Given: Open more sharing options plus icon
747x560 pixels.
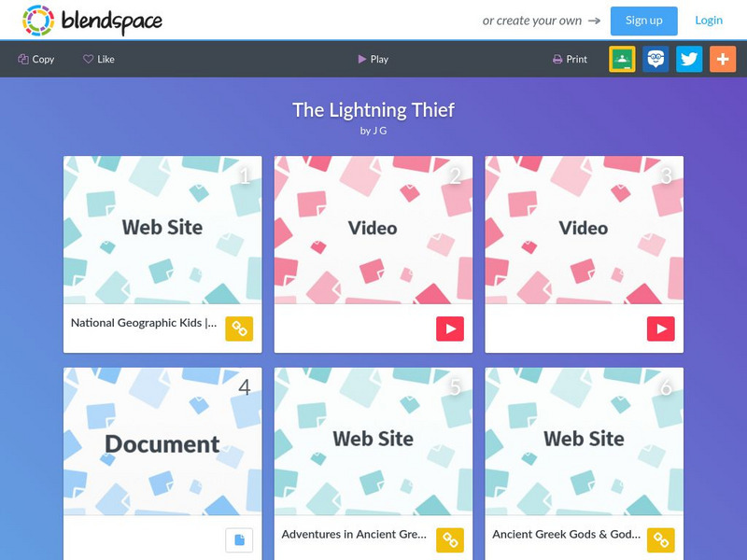Looking at the screenshot, I should (723, 59).
